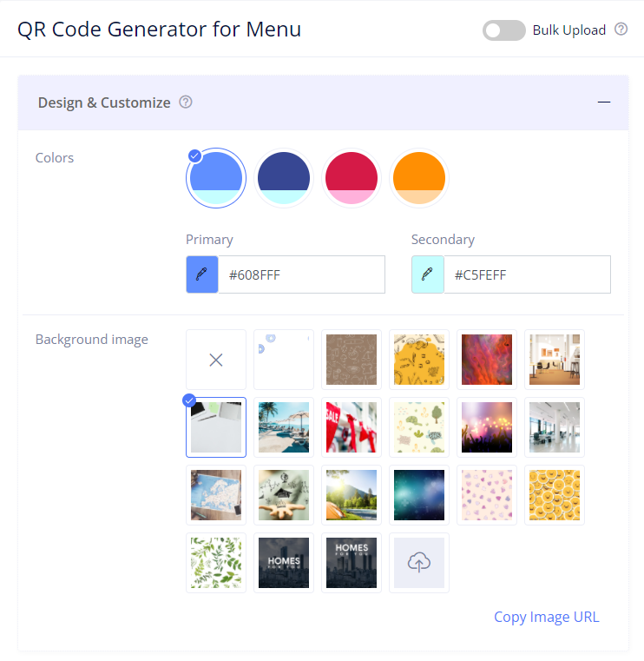The image size is (644, 661).
Task: Click the Primary hex color field
Action: coord(301,274)
